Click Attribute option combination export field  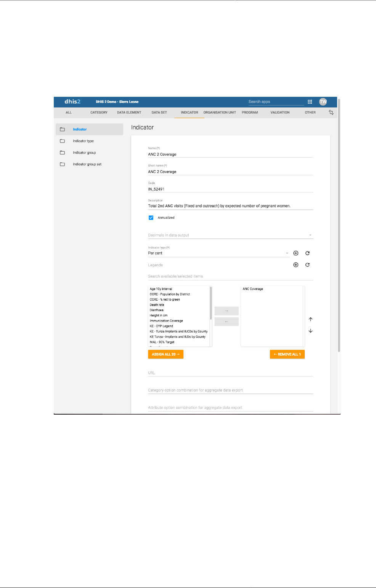[230, 408]
